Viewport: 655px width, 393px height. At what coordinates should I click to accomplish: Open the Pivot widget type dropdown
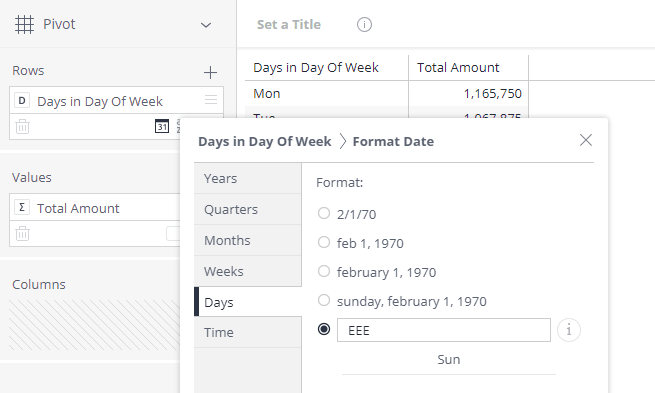click(x=206, y=25)
